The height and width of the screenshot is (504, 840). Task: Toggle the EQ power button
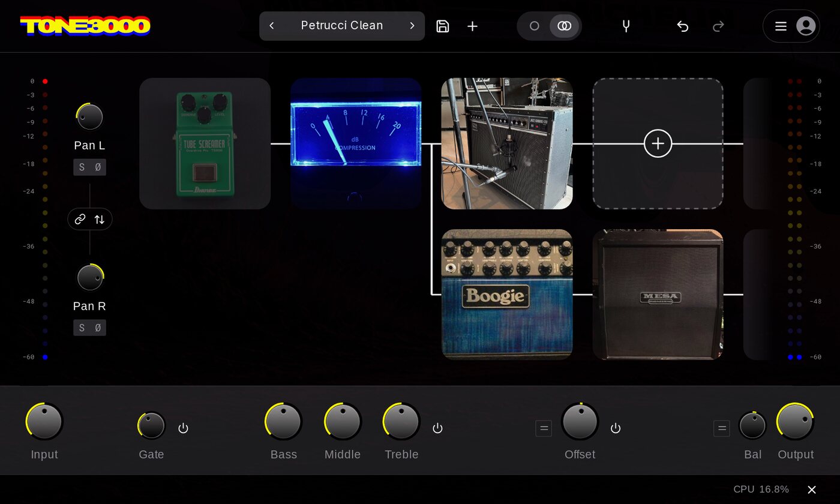click(438, 428)
